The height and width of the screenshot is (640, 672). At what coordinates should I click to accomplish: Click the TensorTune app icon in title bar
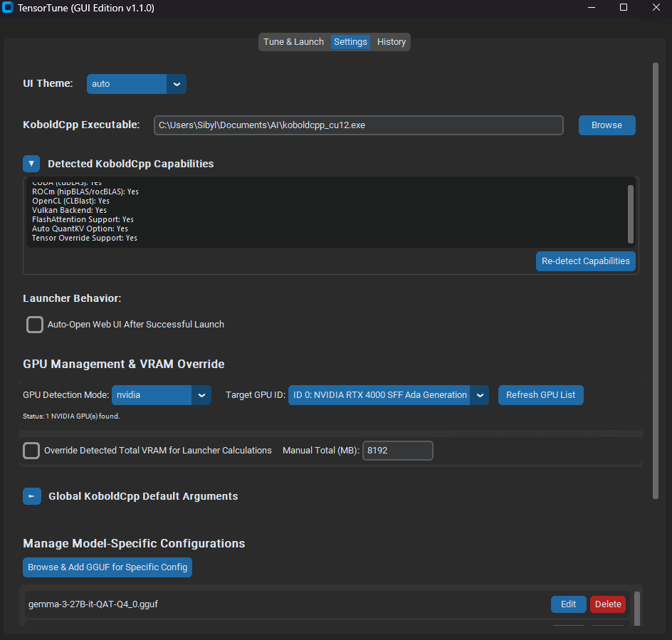pos(8,8)
